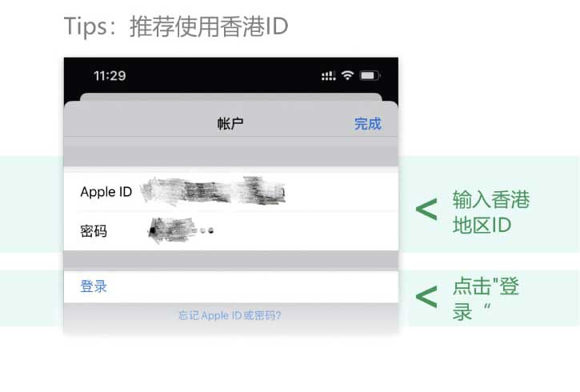Click gray section header above Apple ID row
The width and height of the screenshot is (580, 392).
click(231, 155)
